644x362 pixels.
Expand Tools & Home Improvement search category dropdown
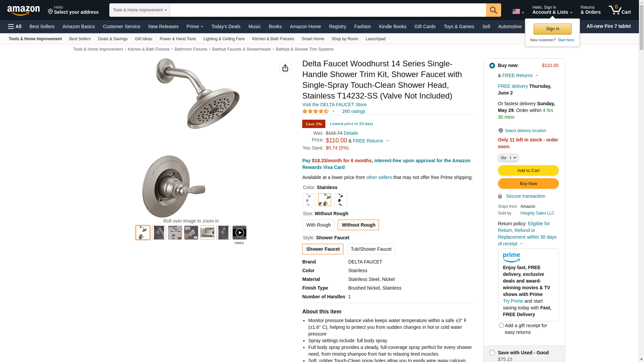point(140,10)
